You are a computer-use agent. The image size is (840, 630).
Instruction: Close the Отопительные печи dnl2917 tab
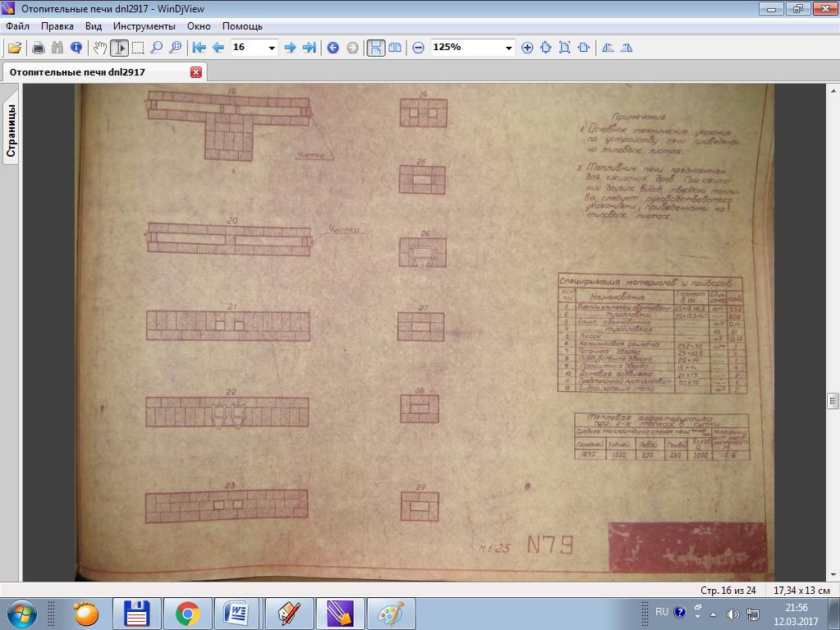(x=196, y=72)
